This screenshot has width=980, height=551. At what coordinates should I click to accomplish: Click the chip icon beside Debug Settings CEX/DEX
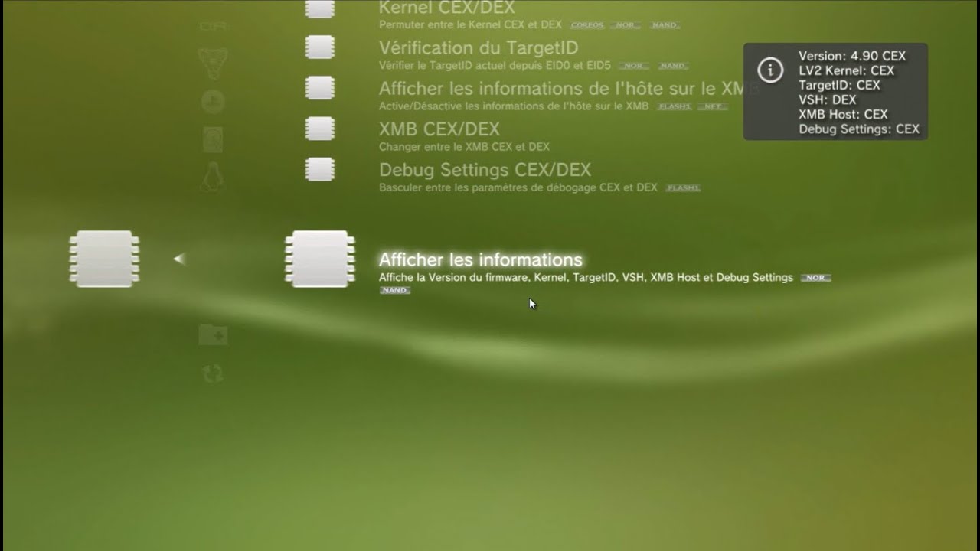pos(320,169)
